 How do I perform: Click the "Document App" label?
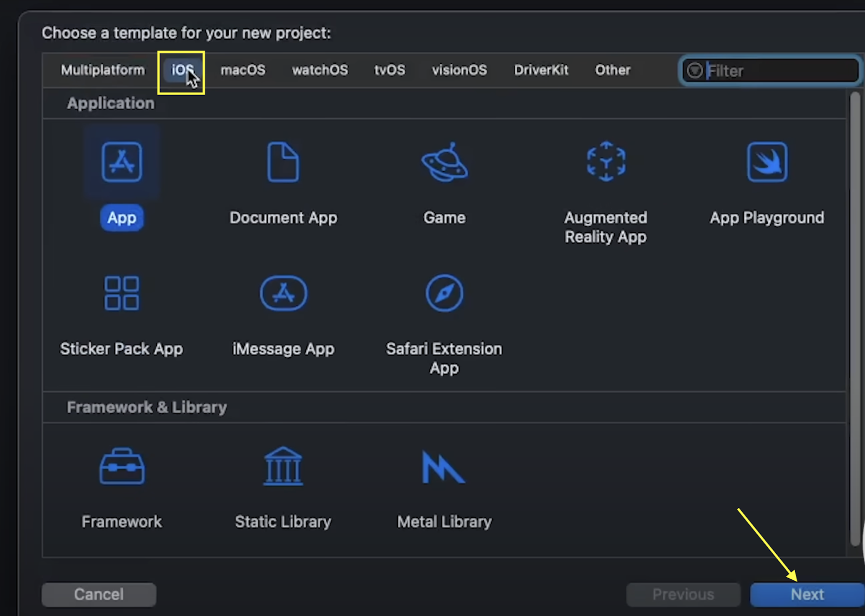[x=283, y=218]
